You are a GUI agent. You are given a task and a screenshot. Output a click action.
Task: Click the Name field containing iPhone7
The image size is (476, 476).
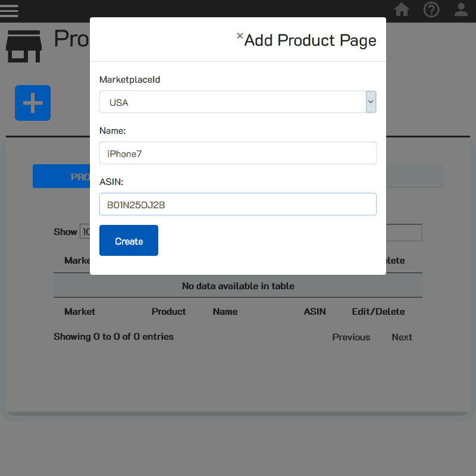coord(238,153)
